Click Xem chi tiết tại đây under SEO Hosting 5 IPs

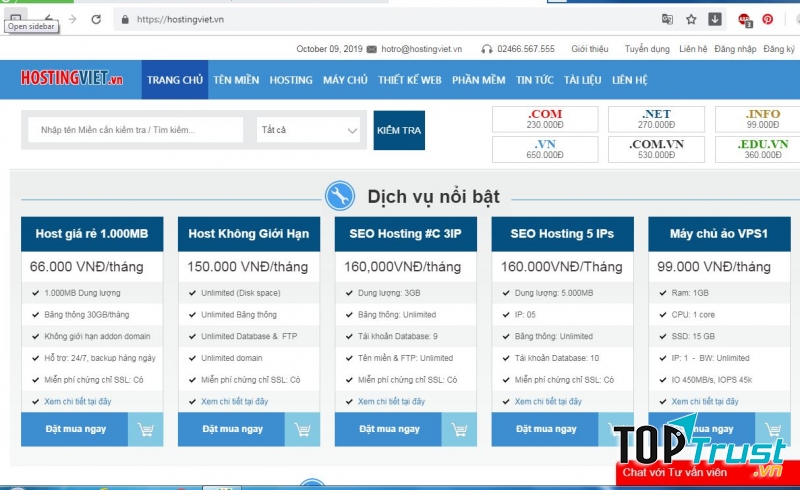[548, 402]
